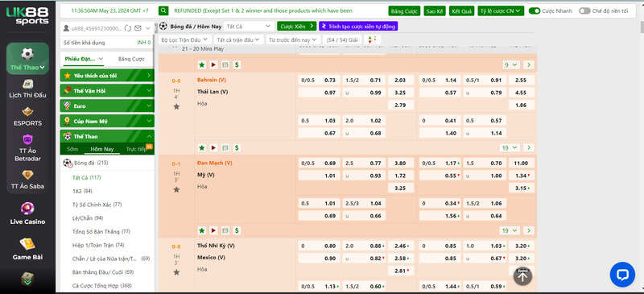Collapse the Thể Thao sidebar section
This screenshot has width=644, height=294.
pyautogui.click(x=107, y=136)
